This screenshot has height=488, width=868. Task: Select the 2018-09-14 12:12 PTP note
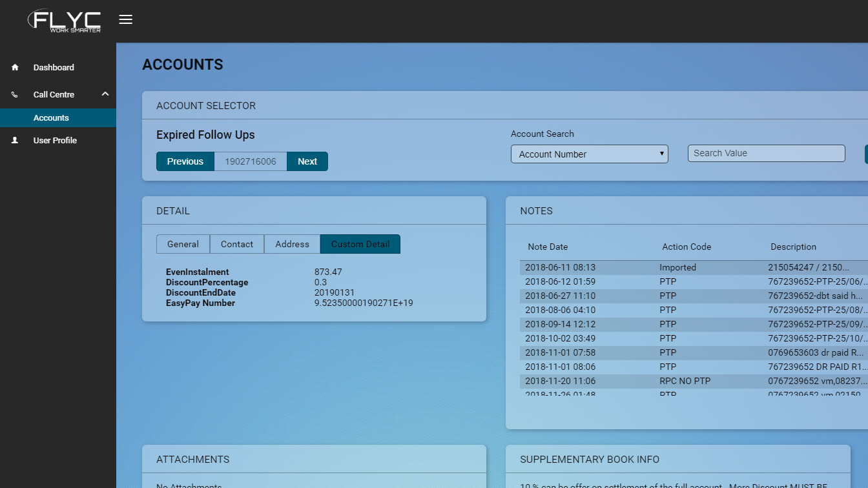pyautogui.click(x=694, y=324)
